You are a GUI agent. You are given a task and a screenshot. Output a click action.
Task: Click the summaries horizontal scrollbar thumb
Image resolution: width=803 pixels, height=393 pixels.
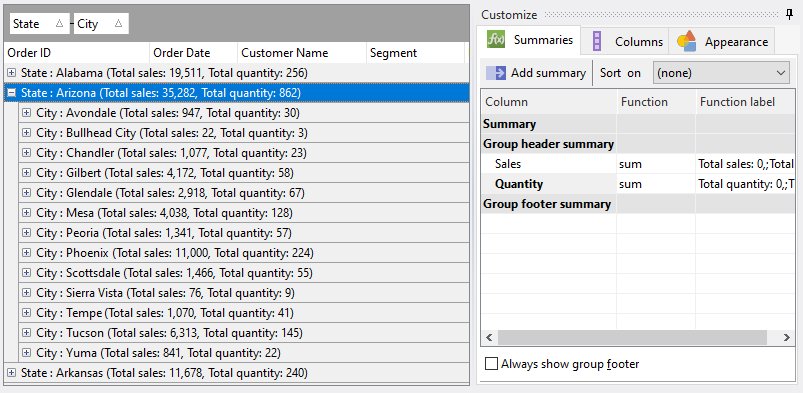tap(632, 337)
